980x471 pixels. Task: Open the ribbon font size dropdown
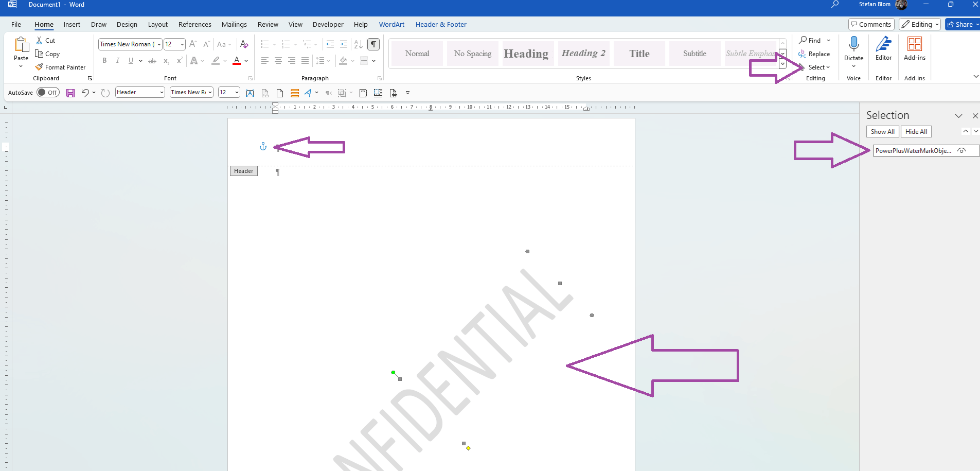182,44
